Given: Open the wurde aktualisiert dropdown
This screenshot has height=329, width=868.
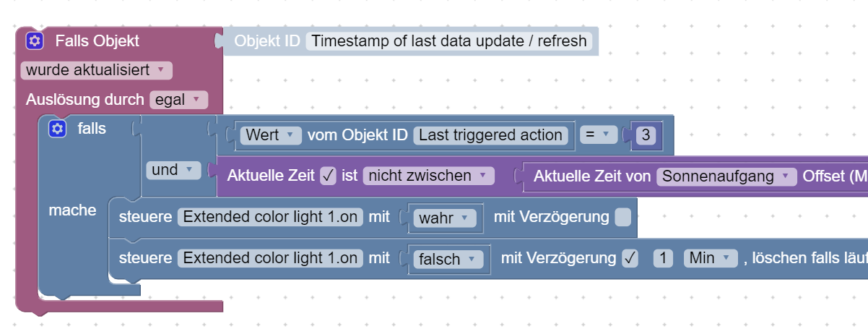Looking at the screenshot, I should [x=96, y=70].
